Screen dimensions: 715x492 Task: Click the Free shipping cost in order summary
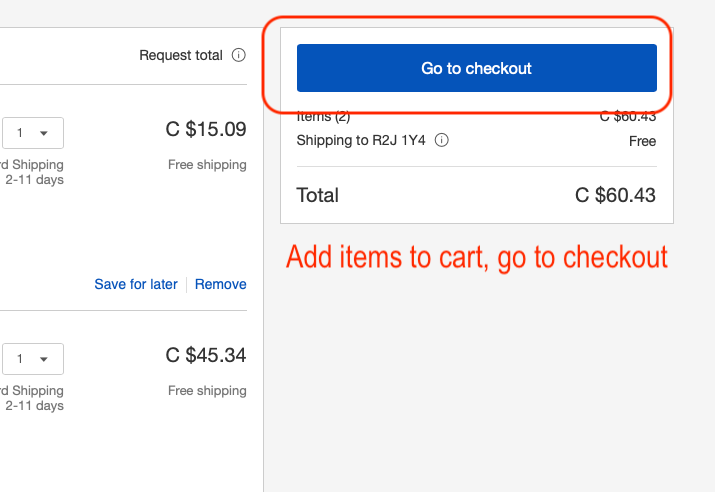(642, 141)
